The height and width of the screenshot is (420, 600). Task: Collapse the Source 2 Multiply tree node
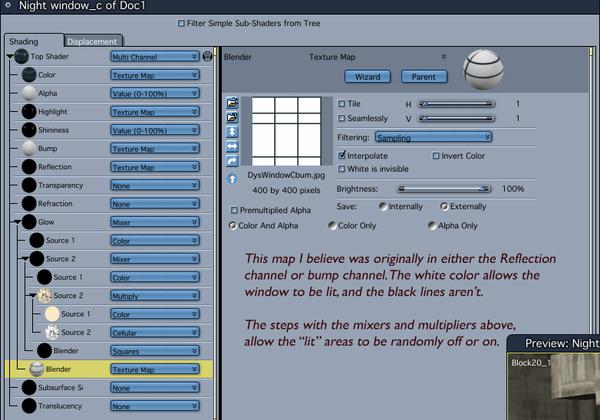tap(33, 295)
